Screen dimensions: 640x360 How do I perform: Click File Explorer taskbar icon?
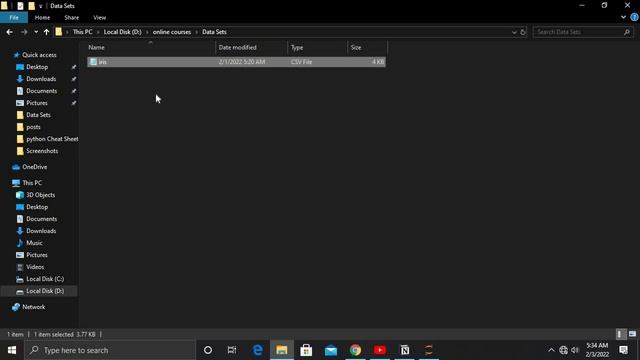pyautogui.click(x=282, y=350)
